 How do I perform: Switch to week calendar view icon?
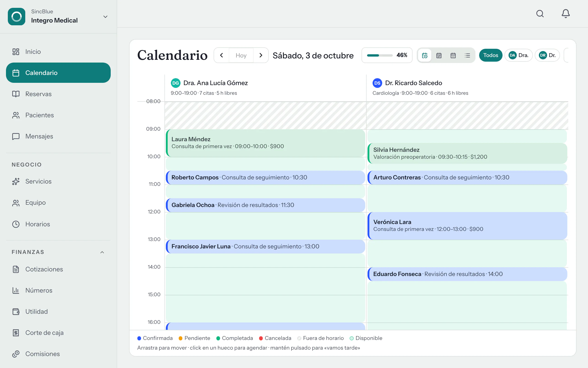click(x=439, y=55)
